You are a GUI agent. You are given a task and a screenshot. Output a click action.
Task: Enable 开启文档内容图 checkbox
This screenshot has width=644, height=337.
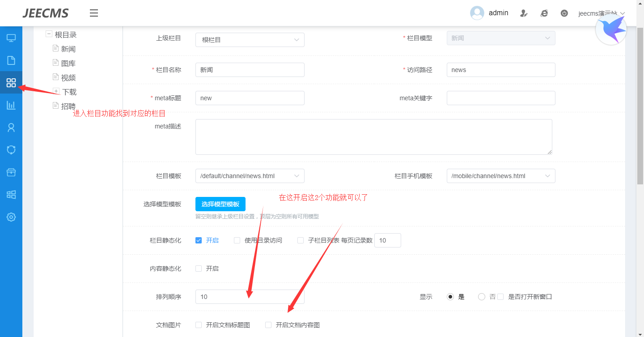268,325
